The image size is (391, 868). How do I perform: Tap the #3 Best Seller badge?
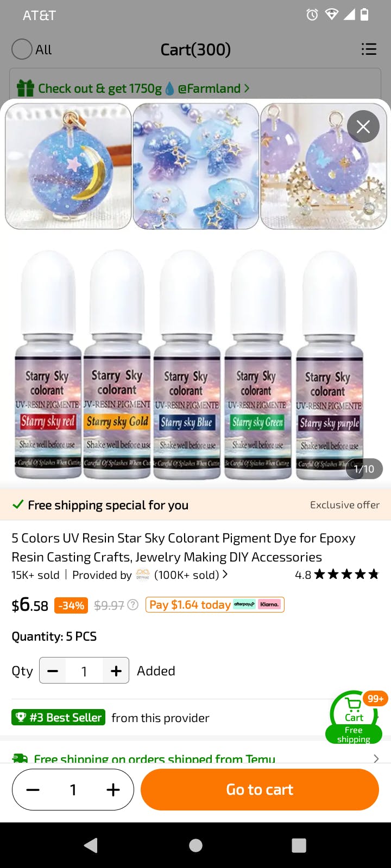tap(58, 718)
